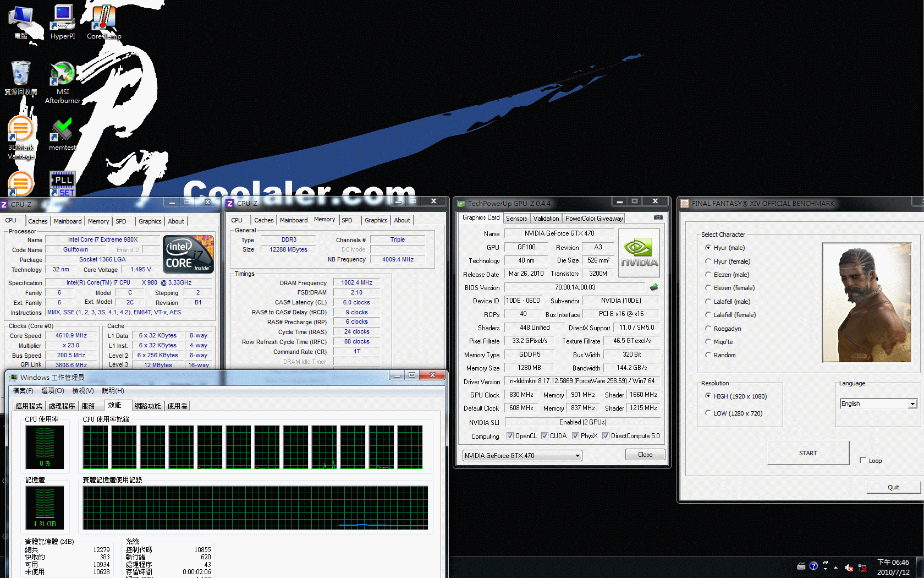The image size is (924, 578).
Task: Click the disconnected network tray icon
Action: [x=862, y=567]
